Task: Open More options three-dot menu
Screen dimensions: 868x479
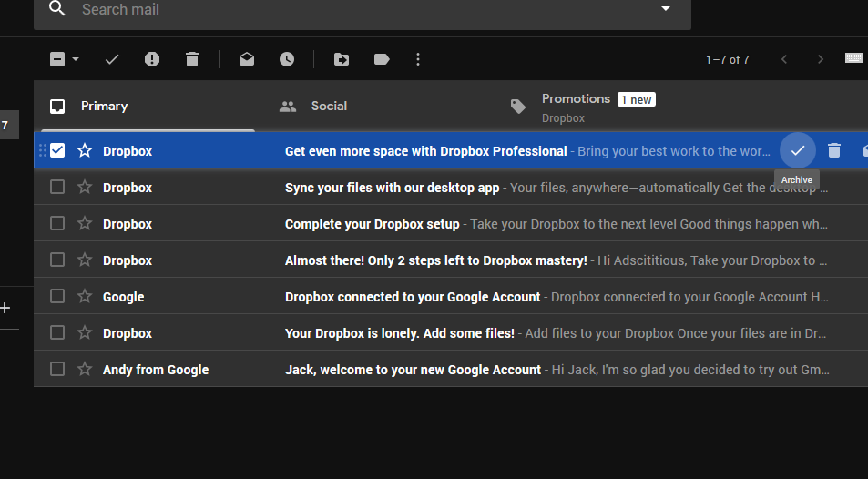Action: point(418,59)
